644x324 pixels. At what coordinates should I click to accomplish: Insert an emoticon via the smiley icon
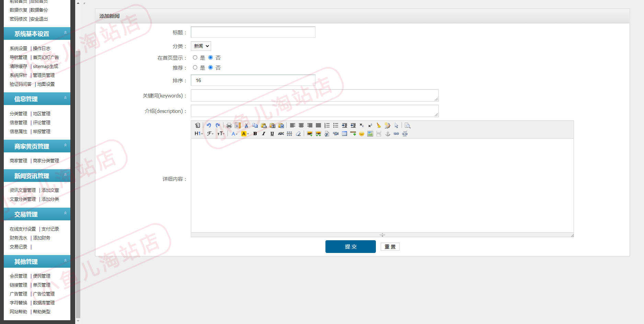coord(361,134)
